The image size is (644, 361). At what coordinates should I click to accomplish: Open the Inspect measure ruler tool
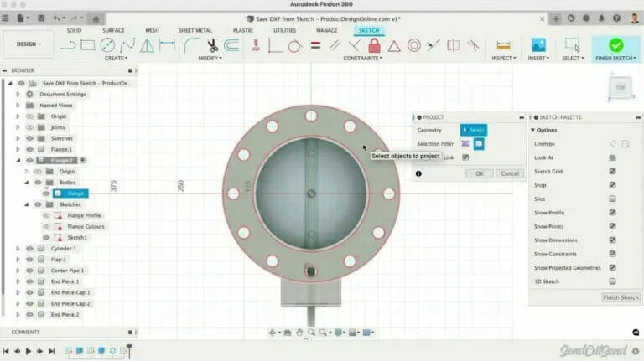(503, 45)
